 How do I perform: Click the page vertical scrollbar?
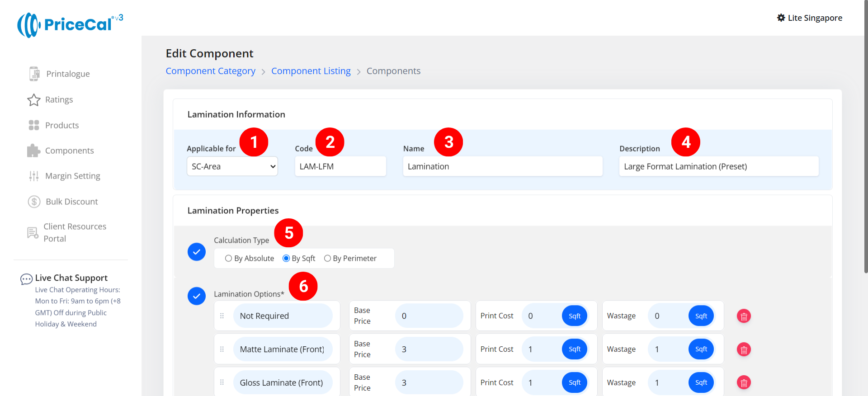pos(865,136)
